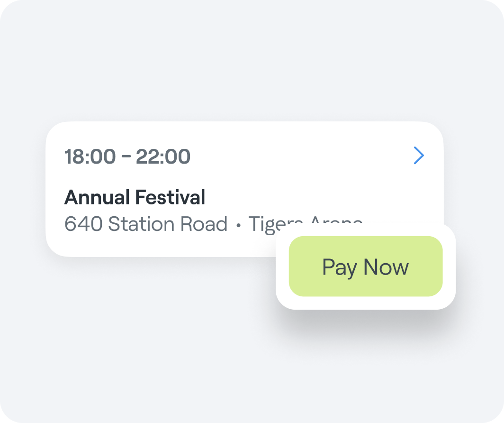
Task: Select the Annual Festival title text
Action: [x=135, y=196]
